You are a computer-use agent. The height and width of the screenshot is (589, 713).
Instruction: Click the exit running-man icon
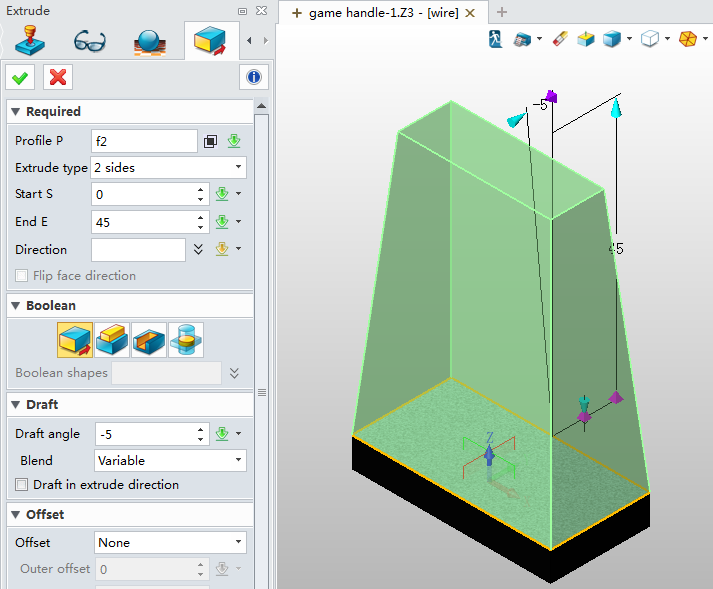point(496,39)
